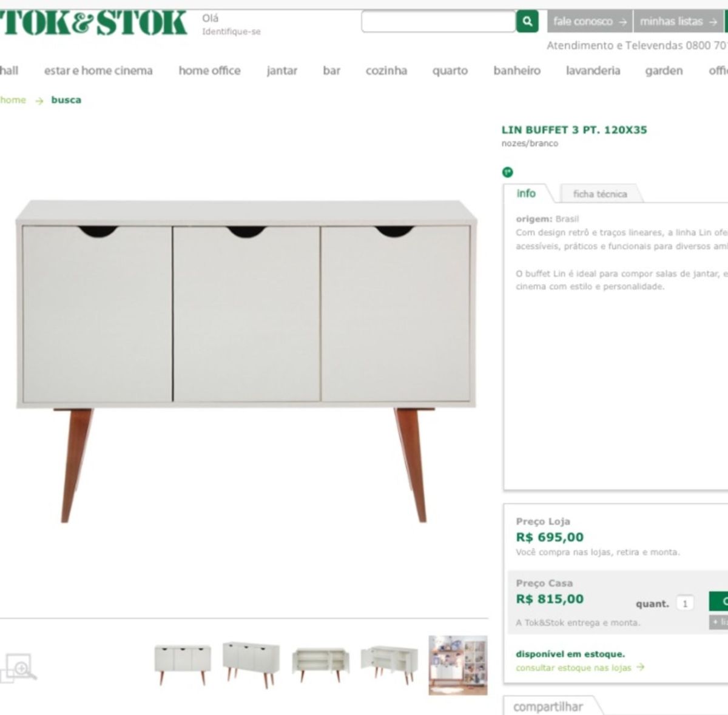Select the open doors angled thumbnail
728x715 pixels.
tap(389, 664)
